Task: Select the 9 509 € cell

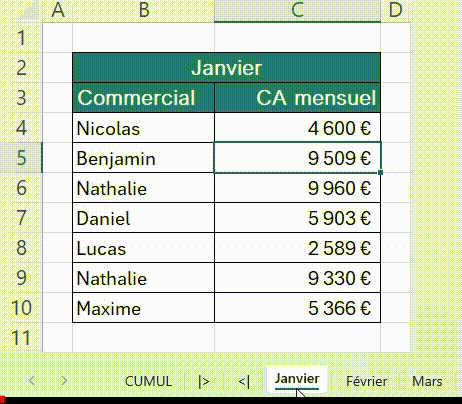Action: click(297, 158)
